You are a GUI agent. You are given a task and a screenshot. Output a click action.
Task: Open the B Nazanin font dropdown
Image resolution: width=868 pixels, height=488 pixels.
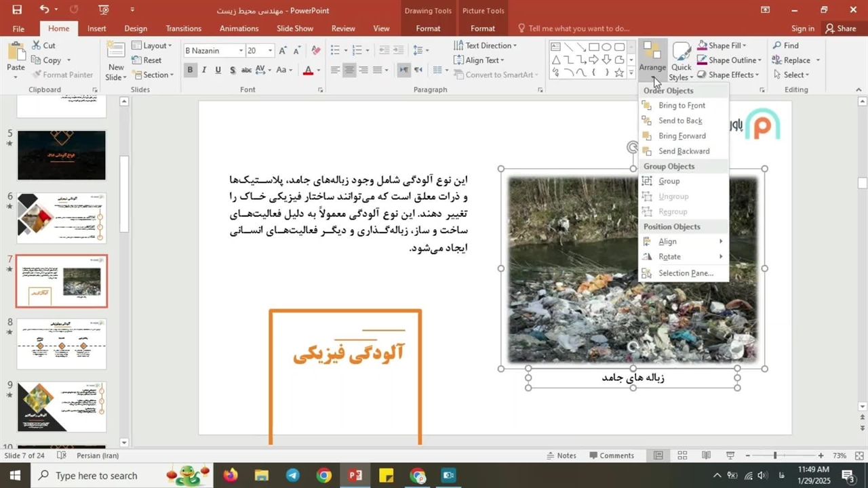240,51
